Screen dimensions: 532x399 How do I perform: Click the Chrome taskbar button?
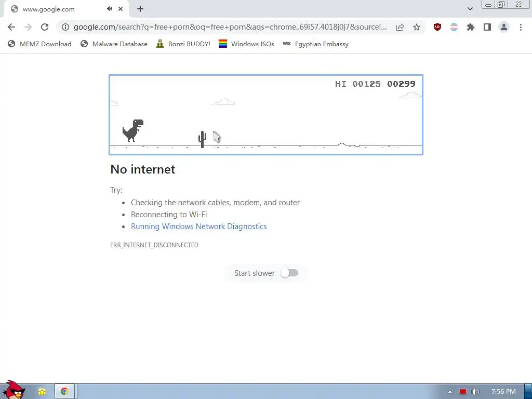(64, 392)
